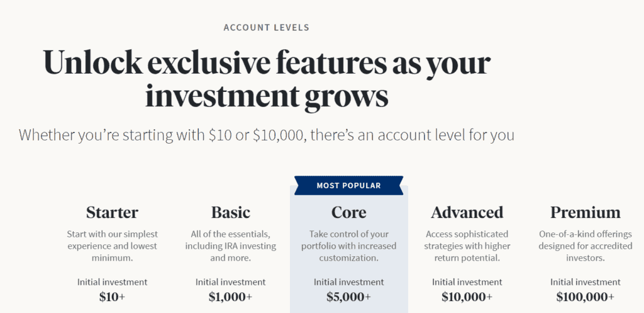This screenshot has height=313, width=644.
Task: Click the $1,000+ initial investment amount
Action: [230, 296]
